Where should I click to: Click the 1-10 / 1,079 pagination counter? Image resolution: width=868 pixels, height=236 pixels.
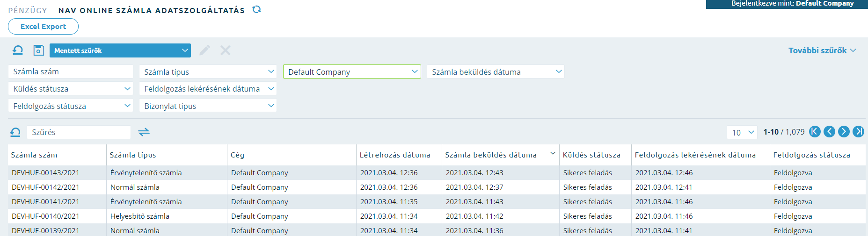784,132
